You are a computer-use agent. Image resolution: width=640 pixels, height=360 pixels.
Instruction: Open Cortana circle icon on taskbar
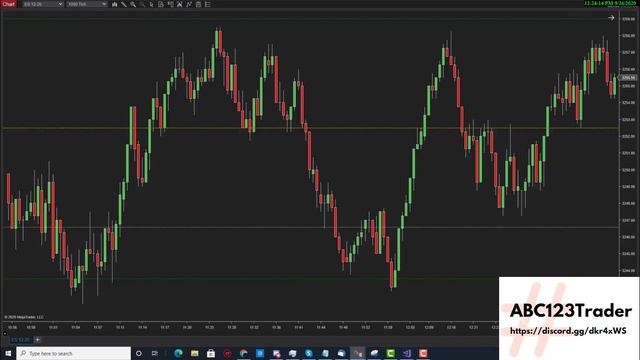tap(139, 353)
